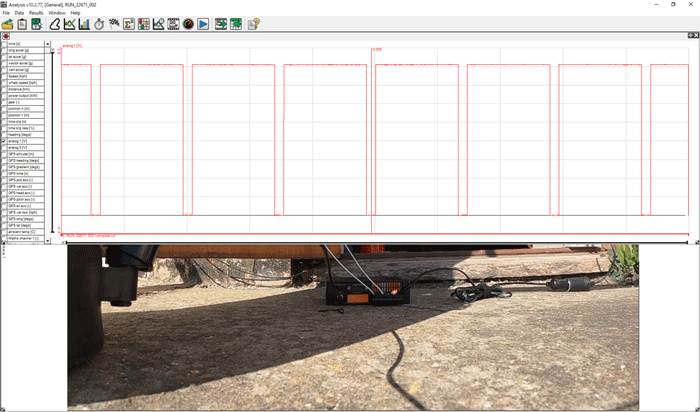
Task: Click the checkered flags icon
Action: pos(114,24)
